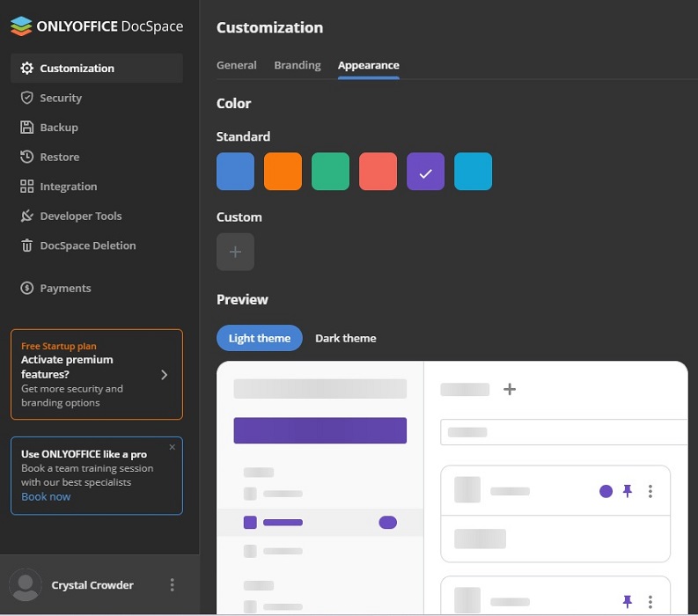This screenshot has width=698, height=616.
Task: Click Free Startup plan label
Action: [x=59, y=346]
